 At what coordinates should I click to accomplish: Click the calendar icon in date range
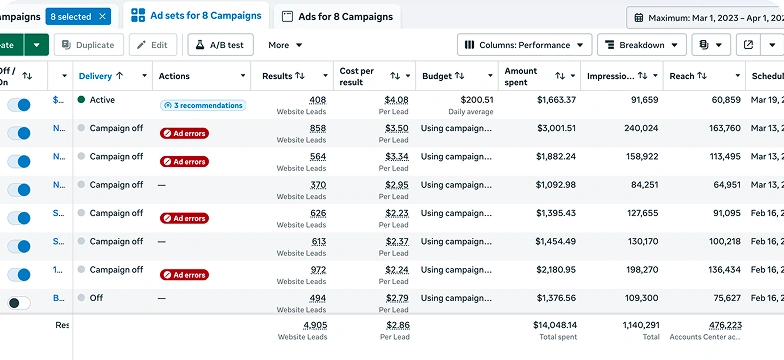(638, 18)
